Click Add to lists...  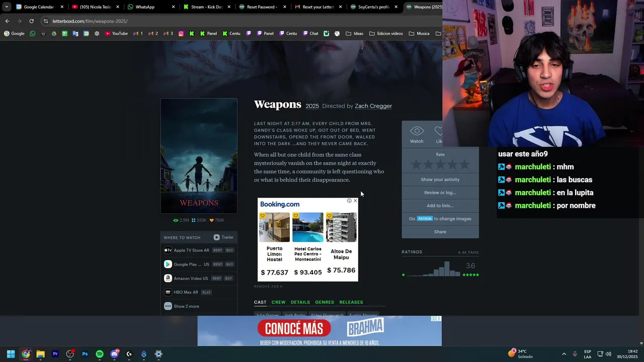[440, 206]
